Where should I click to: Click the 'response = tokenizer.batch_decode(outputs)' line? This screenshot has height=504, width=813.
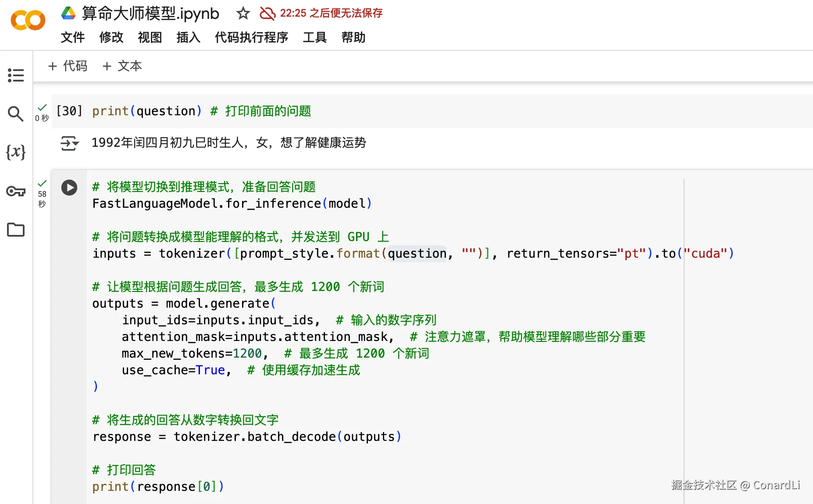click(x=247, y=437)
